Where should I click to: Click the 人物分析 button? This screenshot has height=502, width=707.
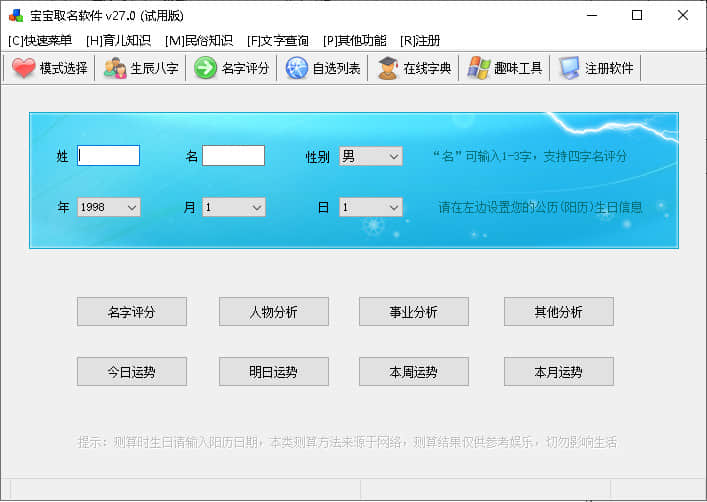[x=273, y=312]
